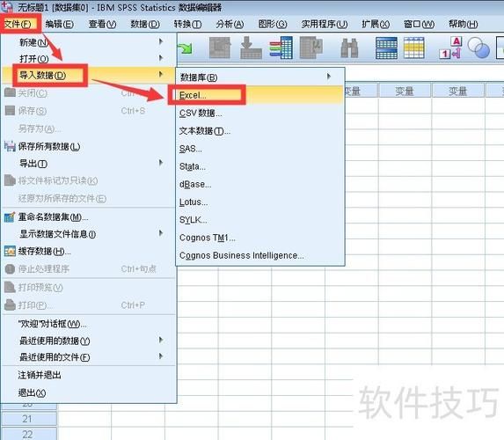Screen dimensions: 504x440
Task: Open the 文件(F) menu
Action: 18,24
